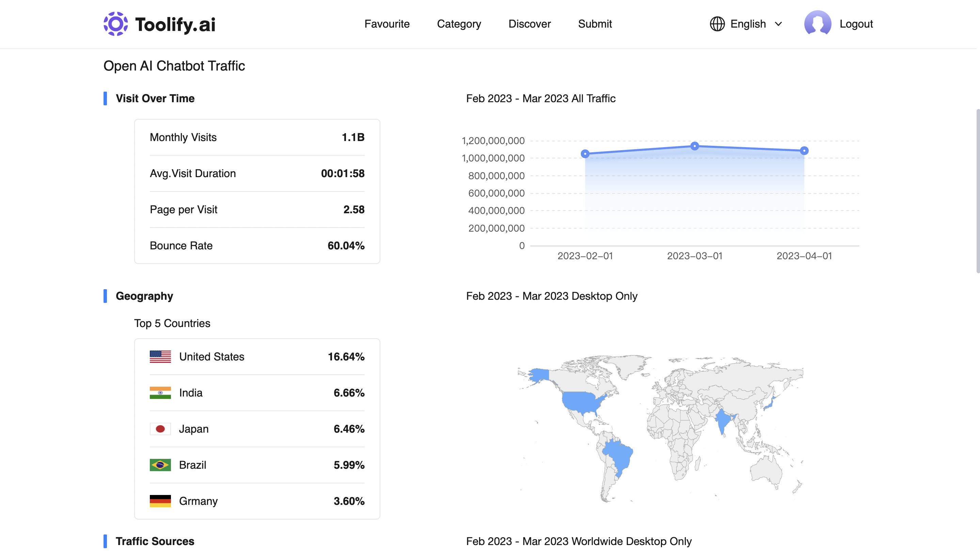Image resolution: width=980 pixels, height=558 pixels.
Task: Open the Favourite menu item
Action: (387, 24)
